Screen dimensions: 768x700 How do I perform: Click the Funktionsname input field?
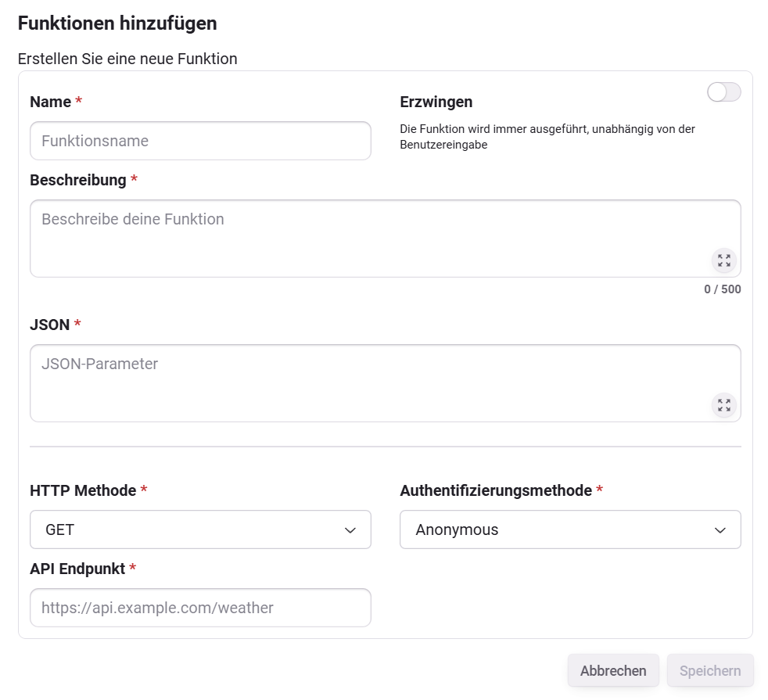(200, 140)
